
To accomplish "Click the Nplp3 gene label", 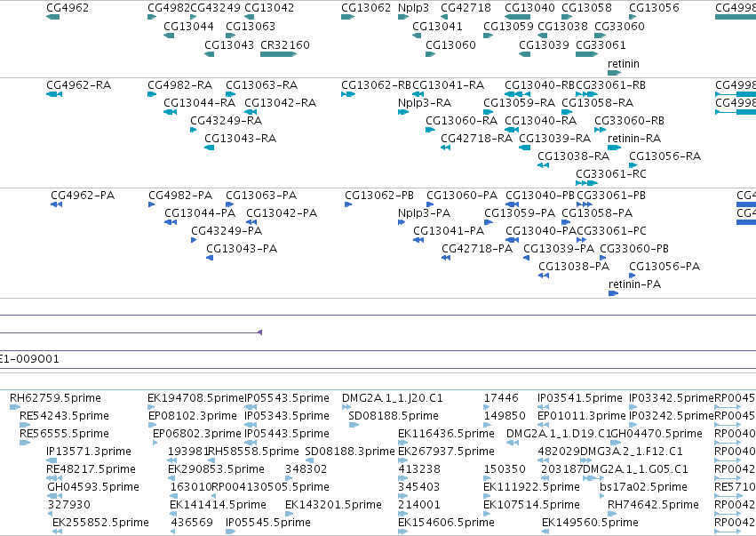I will tap(414, 8).
